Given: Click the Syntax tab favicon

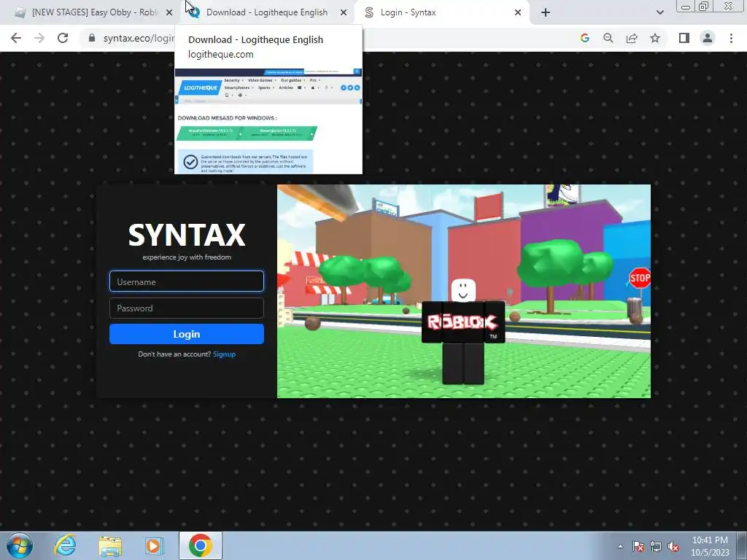Looking at the screenshot, I should (368, 13).
